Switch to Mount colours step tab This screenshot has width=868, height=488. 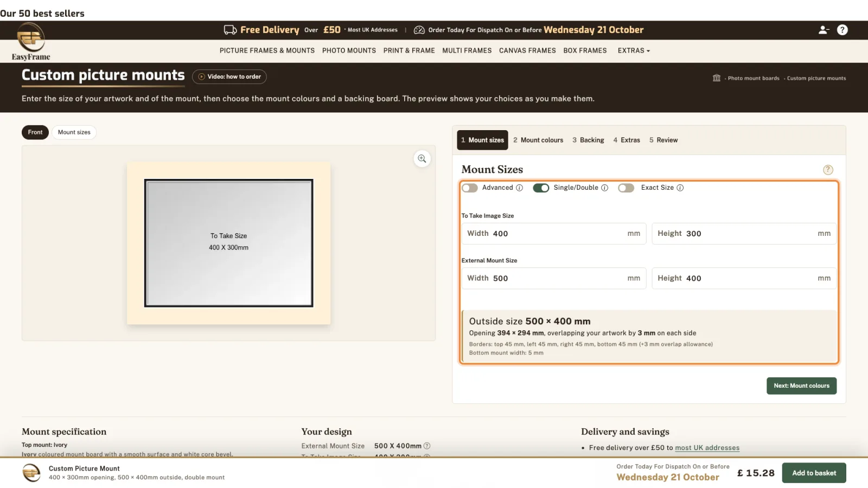538,140
